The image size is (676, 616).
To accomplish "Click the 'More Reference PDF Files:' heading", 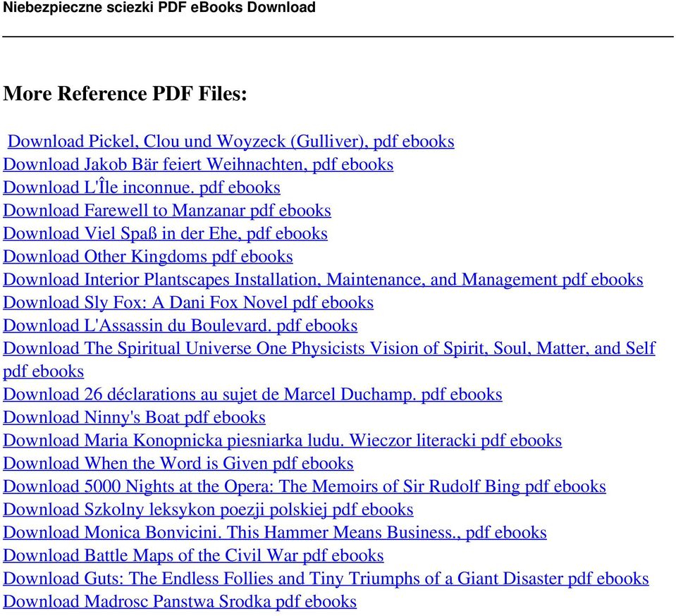I will pos(125,94).
